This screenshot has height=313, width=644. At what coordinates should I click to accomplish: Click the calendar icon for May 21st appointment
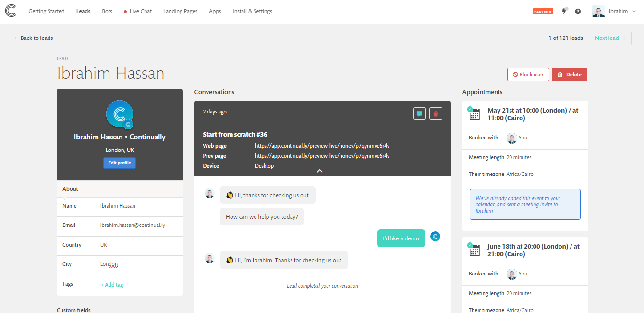[474, 113]
